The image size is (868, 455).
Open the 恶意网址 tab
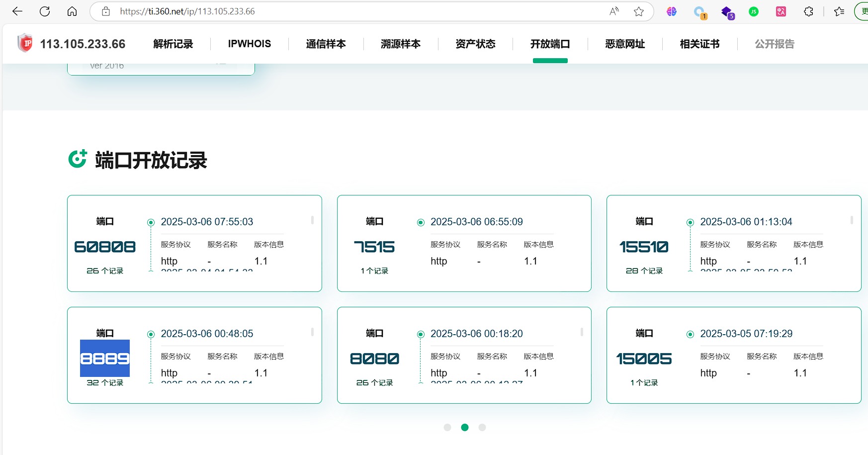[625, 44]
